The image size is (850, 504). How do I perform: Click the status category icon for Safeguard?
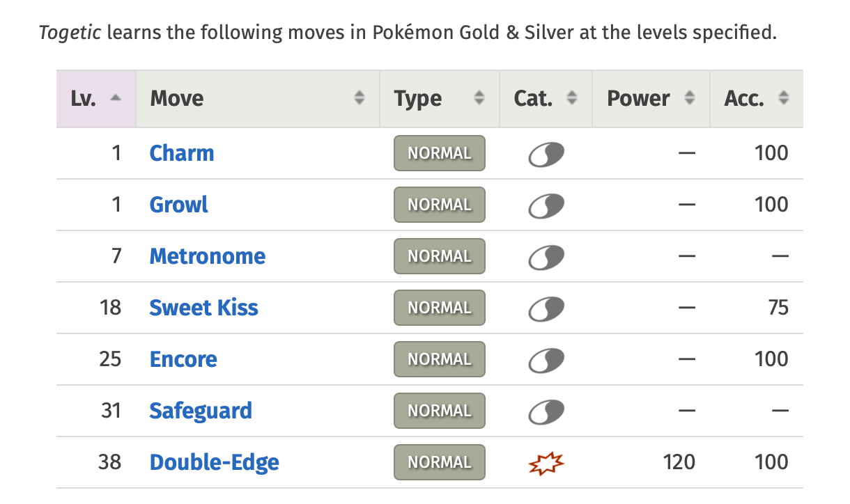point(546,411)
